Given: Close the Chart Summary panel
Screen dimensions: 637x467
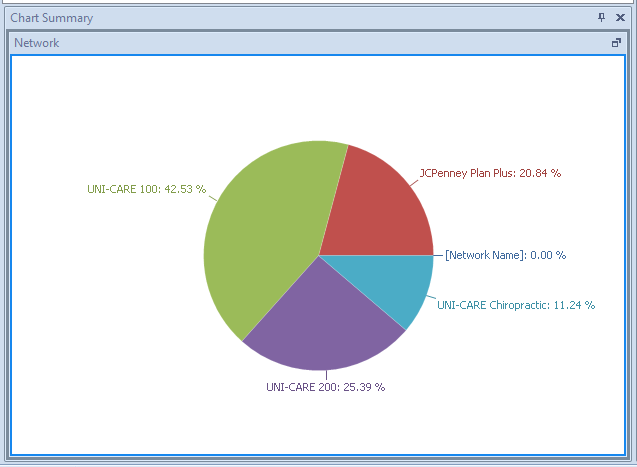Looking at the screenshot, I should pyautogui.click(x=620, y=17).
